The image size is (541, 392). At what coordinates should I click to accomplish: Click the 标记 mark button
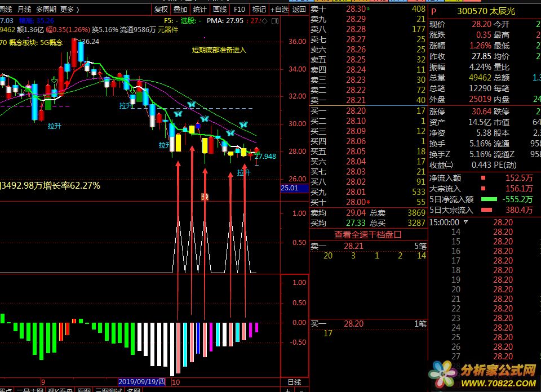coord(259,10)
